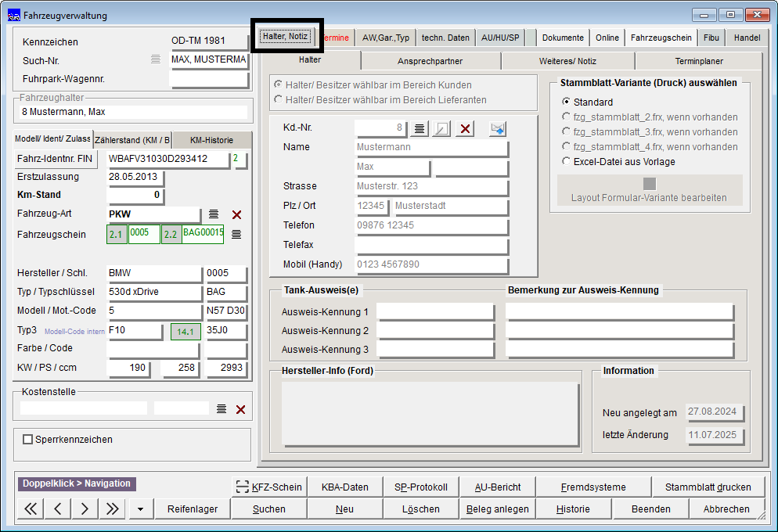Open Handel tab
This screenshot has height=532, width=778.
click(x=747, y=38)
